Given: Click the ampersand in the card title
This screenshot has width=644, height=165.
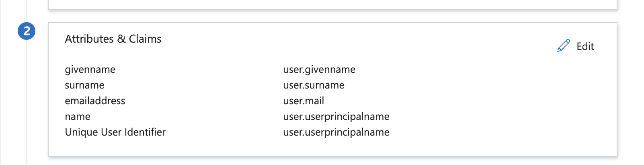Looking at the screenshot, I should tap(121, 39).
